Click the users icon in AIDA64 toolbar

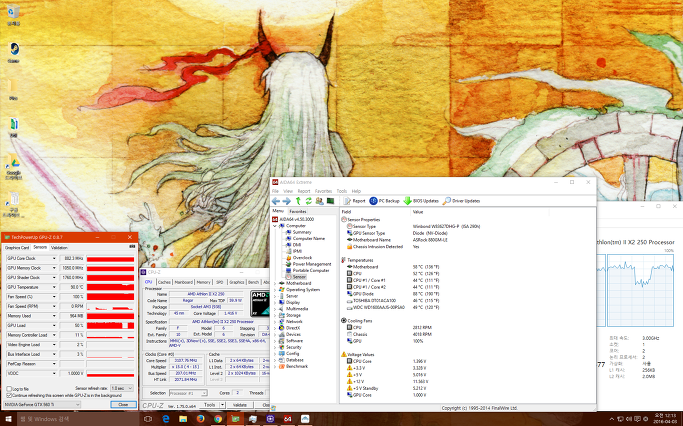pos(319,201)
